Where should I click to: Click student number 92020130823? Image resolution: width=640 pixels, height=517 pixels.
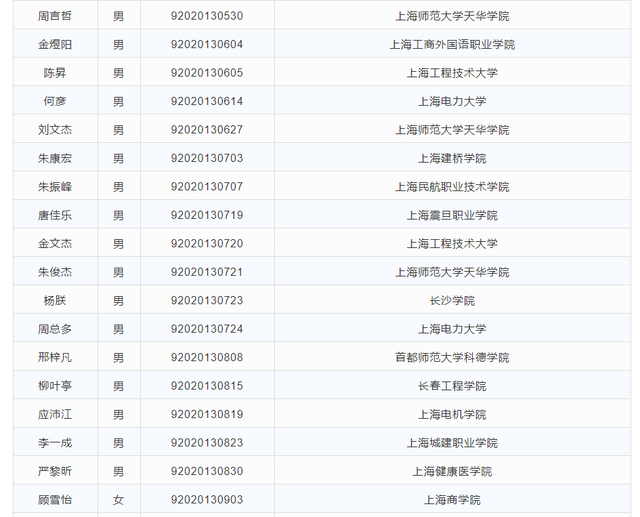click(x=207, y=443)
